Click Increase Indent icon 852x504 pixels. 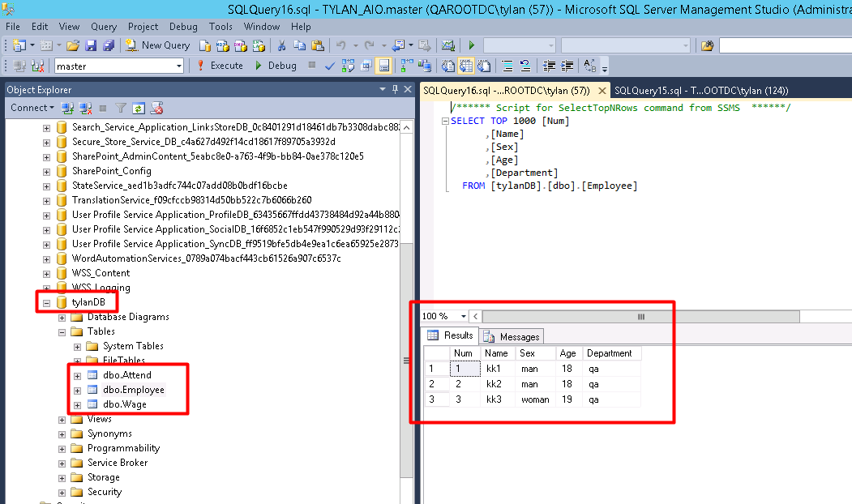(x=567, y=66)
